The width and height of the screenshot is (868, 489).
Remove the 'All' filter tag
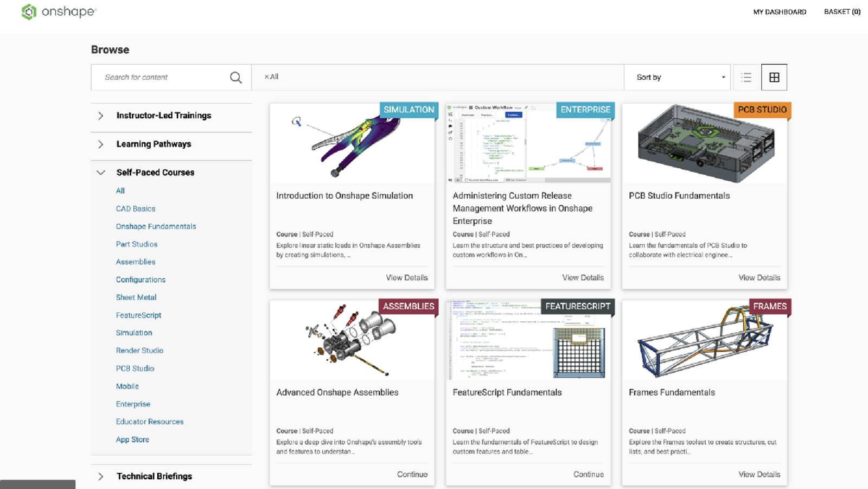[266, 77]
